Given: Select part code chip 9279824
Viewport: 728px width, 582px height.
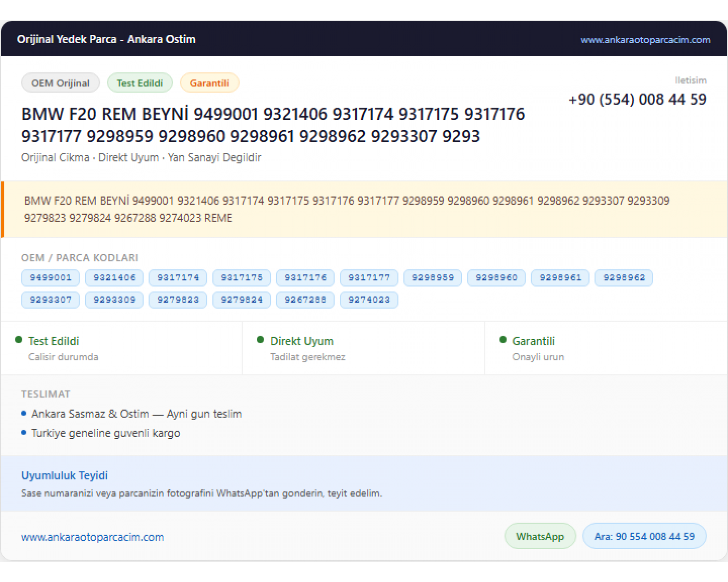Looking at the screenshot, I should [242, 300].
